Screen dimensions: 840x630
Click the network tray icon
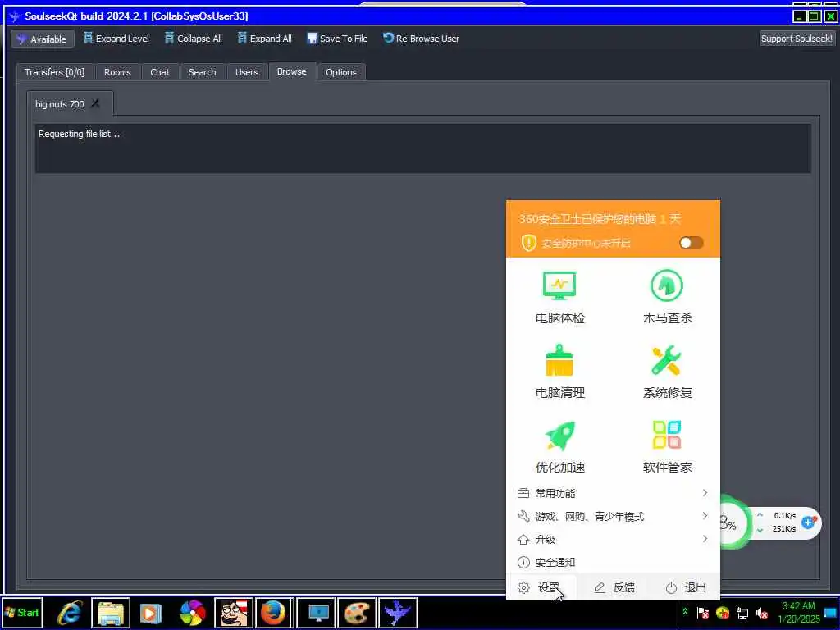(x=742, y=613)
